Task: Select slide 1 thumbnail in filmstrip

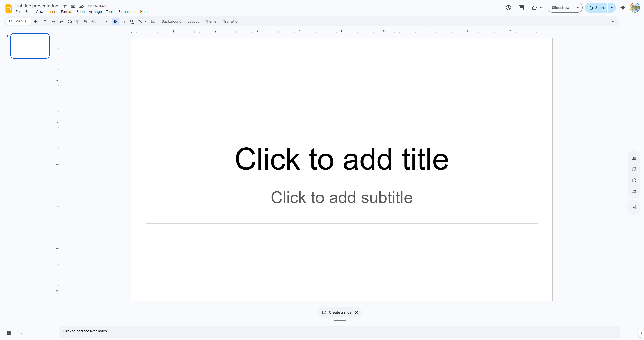Action: click(x=30, y=46)
